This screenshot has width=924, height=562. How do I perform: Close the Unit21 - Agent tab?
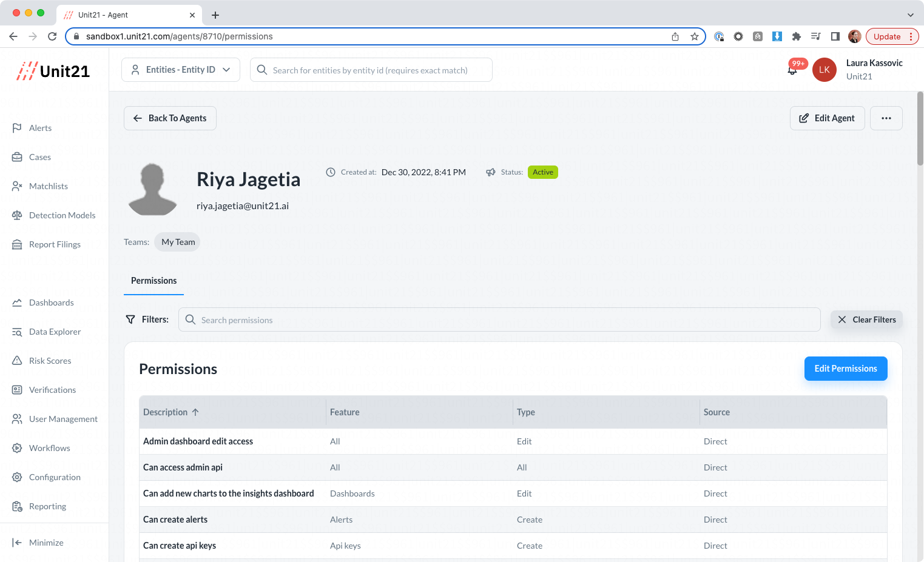tap(192, 15)
